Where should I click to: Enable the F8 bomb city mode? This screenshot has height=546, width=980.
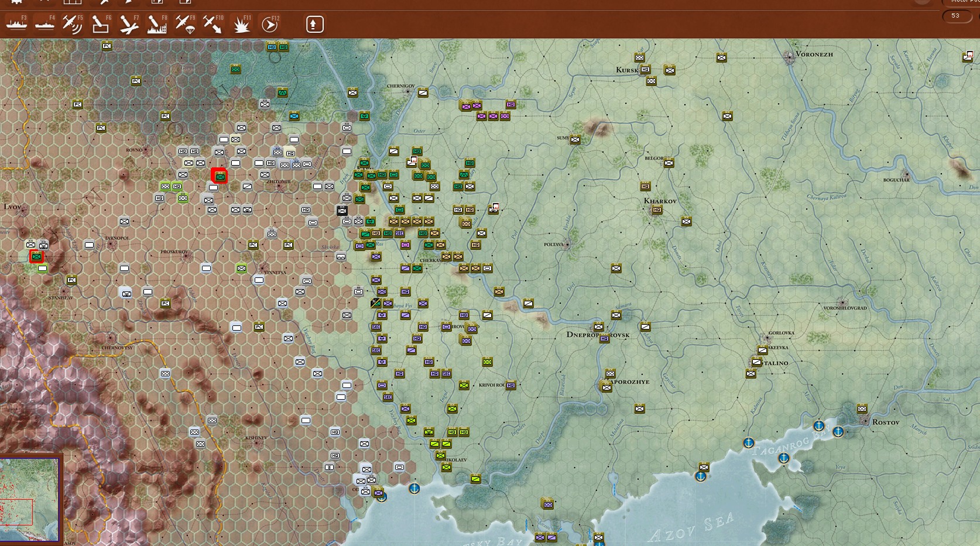coord(157,24)
